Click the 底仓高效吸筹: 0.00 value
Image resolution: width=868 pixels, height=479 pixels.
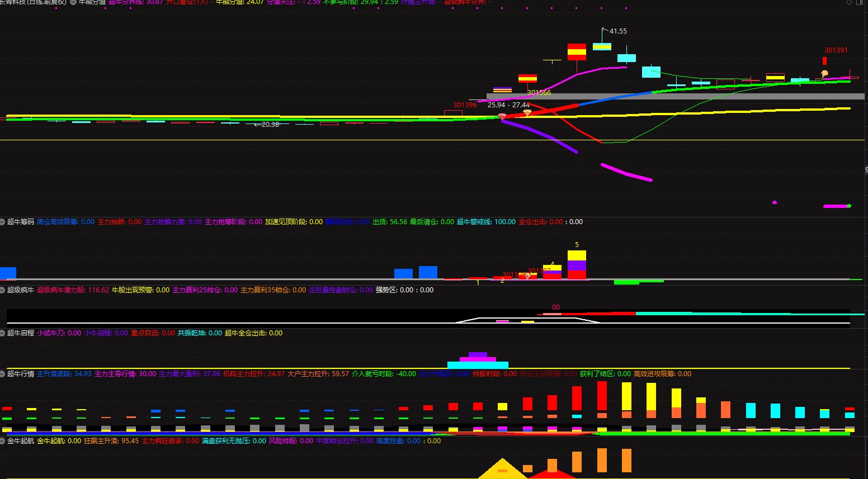(x=65, y=222)
